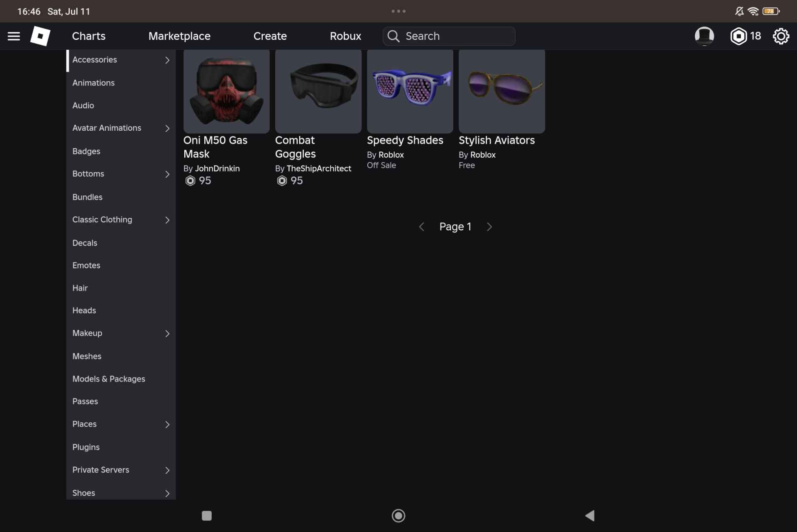This screenshot has width=797, height=532.
Task: Open the Stylish Aviators title link
Action: pyautogui.click(x=496, y=140)
